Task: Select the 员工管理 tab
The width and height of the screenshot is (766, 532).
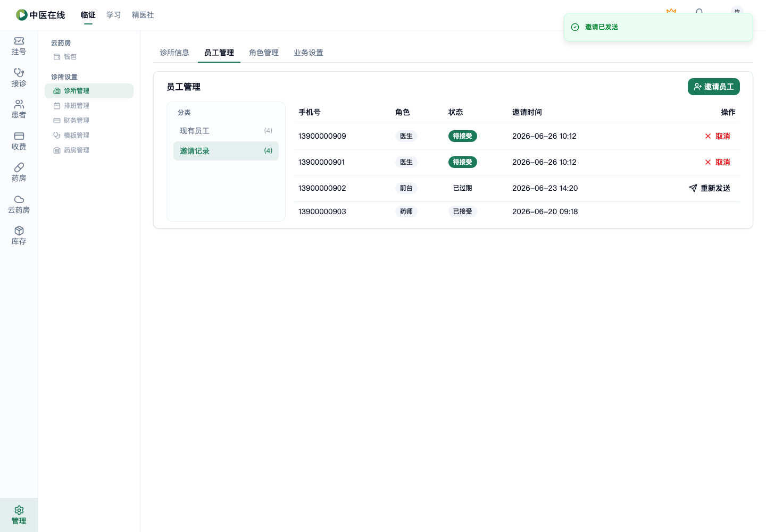Action: click(219, 53)
